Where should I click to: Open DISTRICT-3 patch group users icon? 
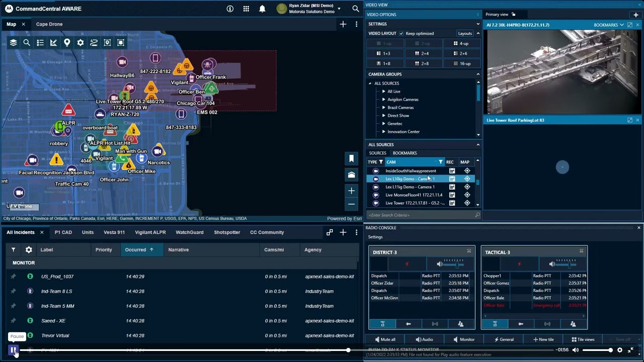pyautogui.click(x=460, y=324)
